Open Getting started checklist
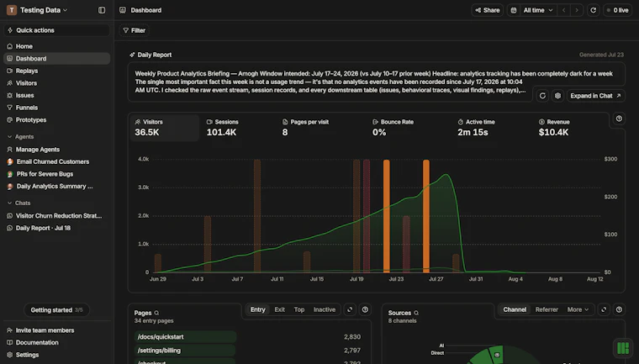This screenshot has height=364, width=639. pyautogui.click(x=56, y=310)
